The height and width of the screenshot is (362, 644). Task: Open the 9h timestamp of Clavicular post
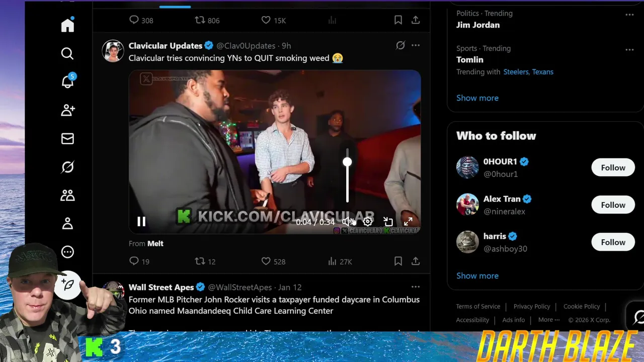(x=286, y=46)
